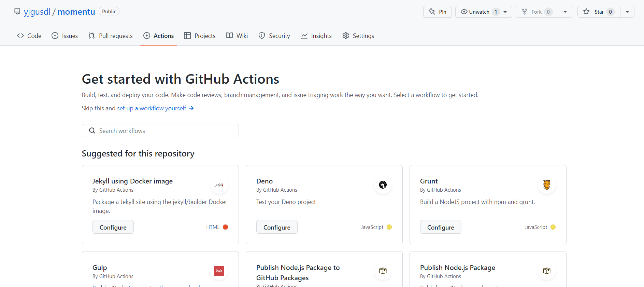Screen dimensions: 644x287
Task: Click the package icon for Publish Node.js Package
Action: point(547,271)
